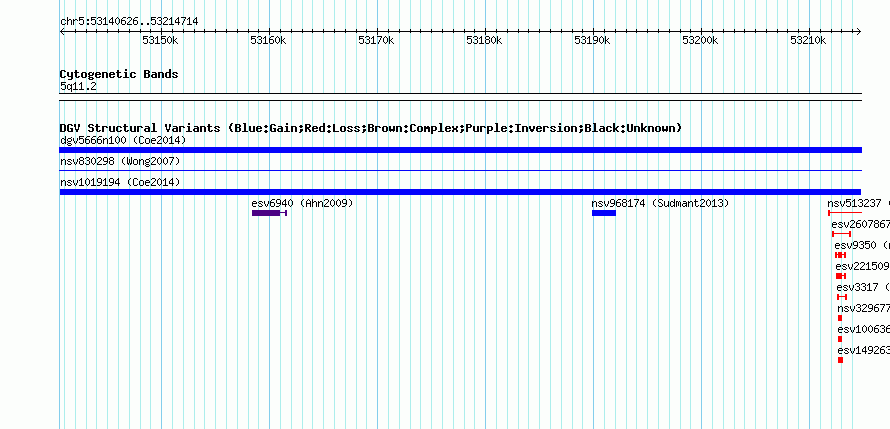Click the blue nsv1019194 gain bar
This screenshot has height=429, width=890.
(x=460, y=192)
